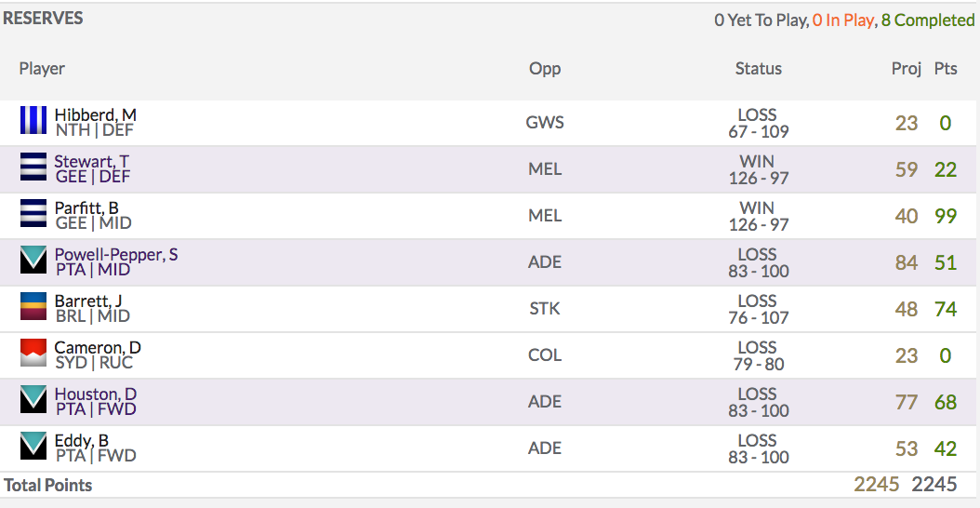980x508 pixels.
Task: Click Geelong jersey icon beside Stewart, T
Action: click(x=33, y=167)
